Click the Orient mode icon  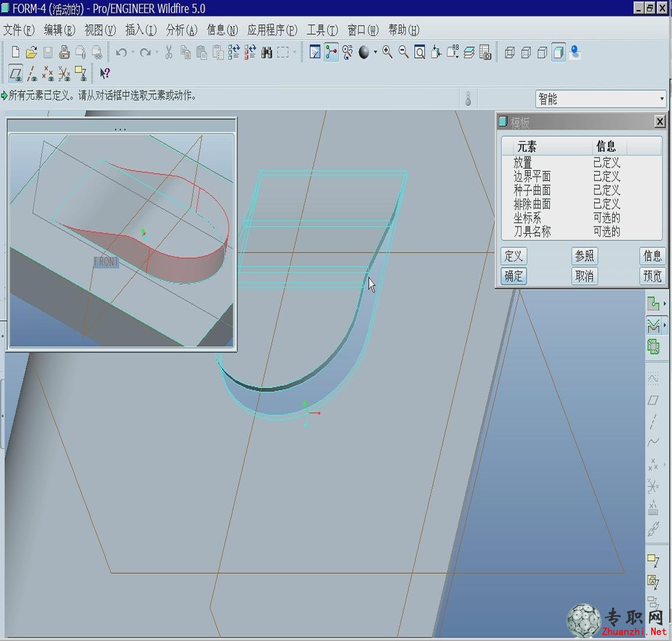(348, 52)
